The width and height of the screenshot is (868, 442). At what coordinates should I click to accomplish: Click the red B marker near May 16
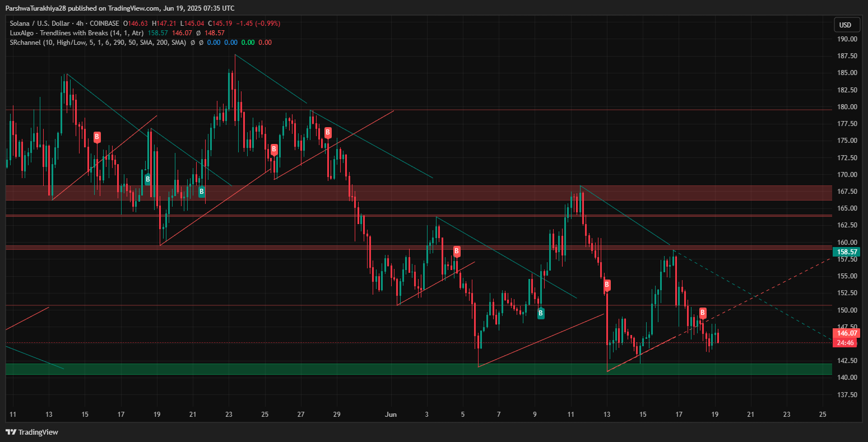click(x=97, y=136)
